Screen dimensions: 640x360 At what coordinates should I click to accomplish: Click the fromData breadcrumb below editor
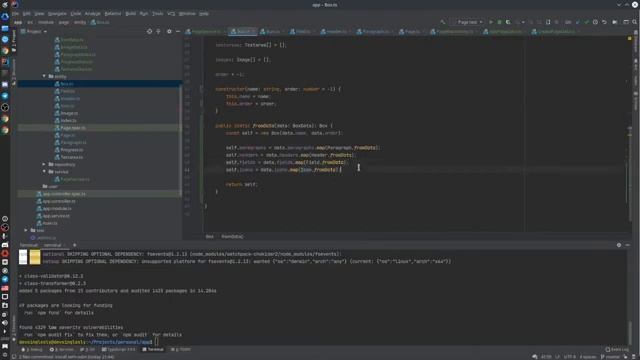(232, 237)
